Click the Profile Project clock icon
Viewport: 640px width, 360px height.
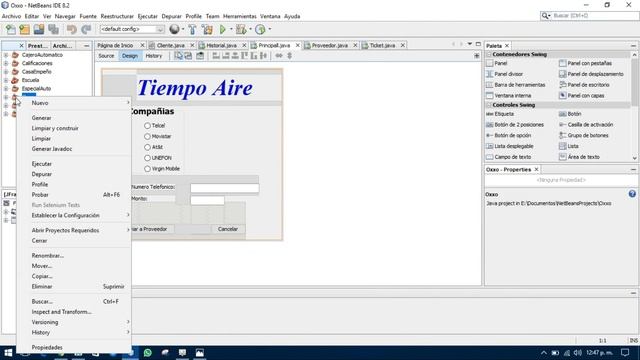(260, 29)
